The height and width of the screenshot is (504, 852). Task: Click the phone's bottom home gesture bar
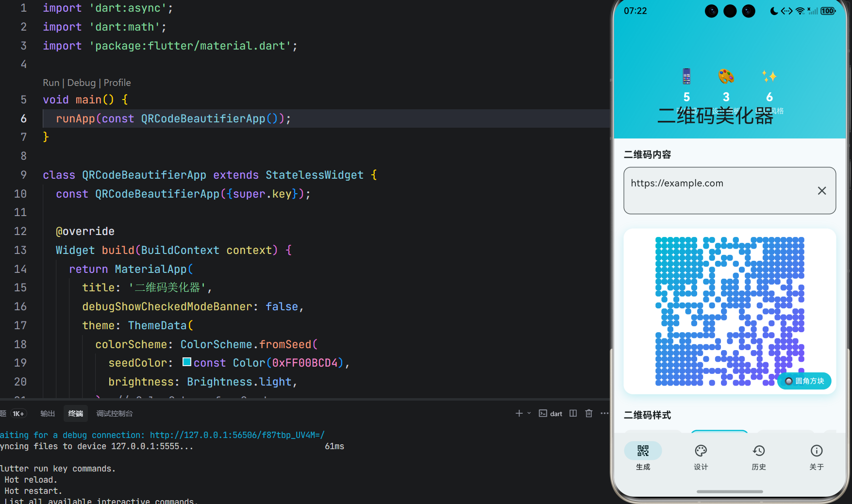point(730,491)
